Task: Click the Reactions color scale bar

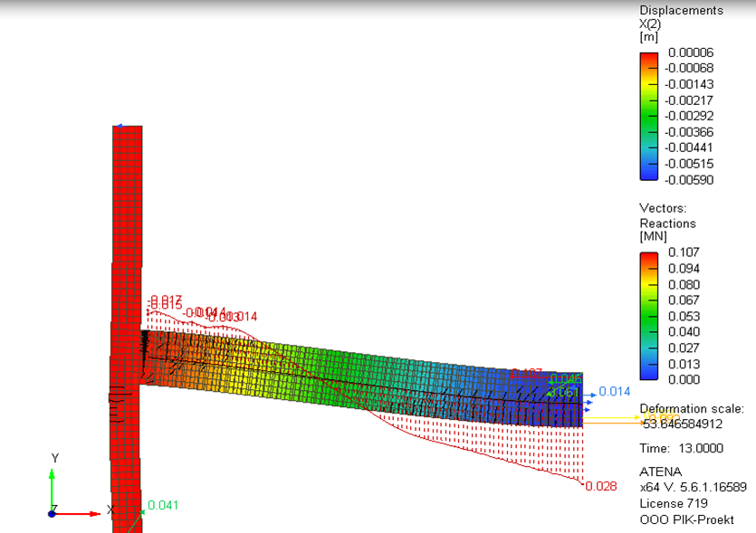Action: [648, 316]
